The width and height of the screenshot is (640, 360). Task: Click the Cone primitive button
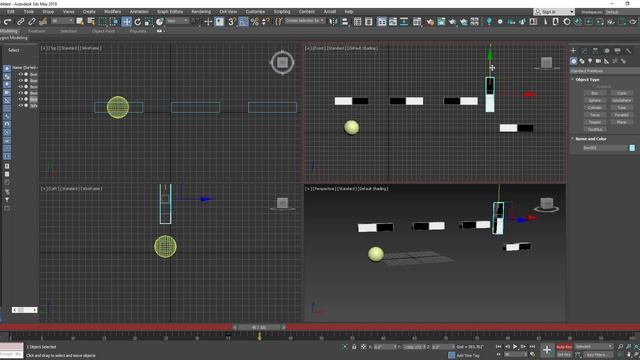[622, 93]
